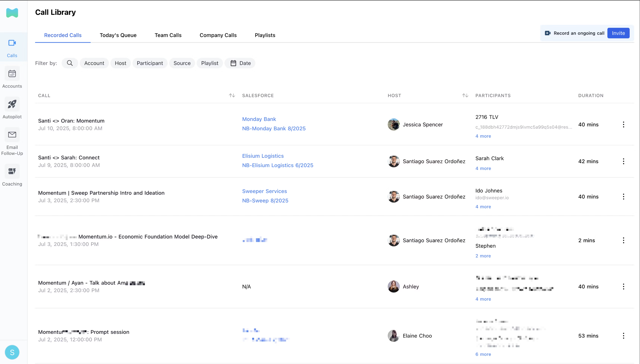Open the Sweep Partnership Intro and Ideation call
The height and width of the screenshot is (364, 640).
101,193
